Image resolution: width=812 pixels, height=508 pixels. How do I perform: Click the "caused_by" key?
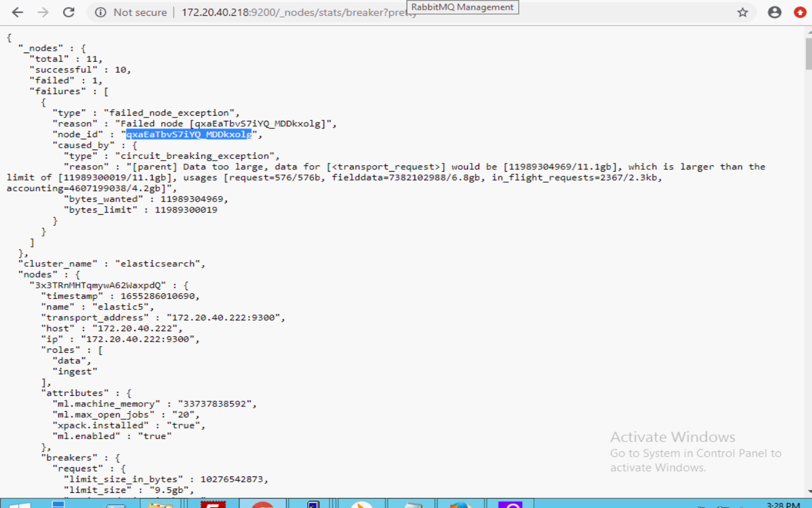84,145
